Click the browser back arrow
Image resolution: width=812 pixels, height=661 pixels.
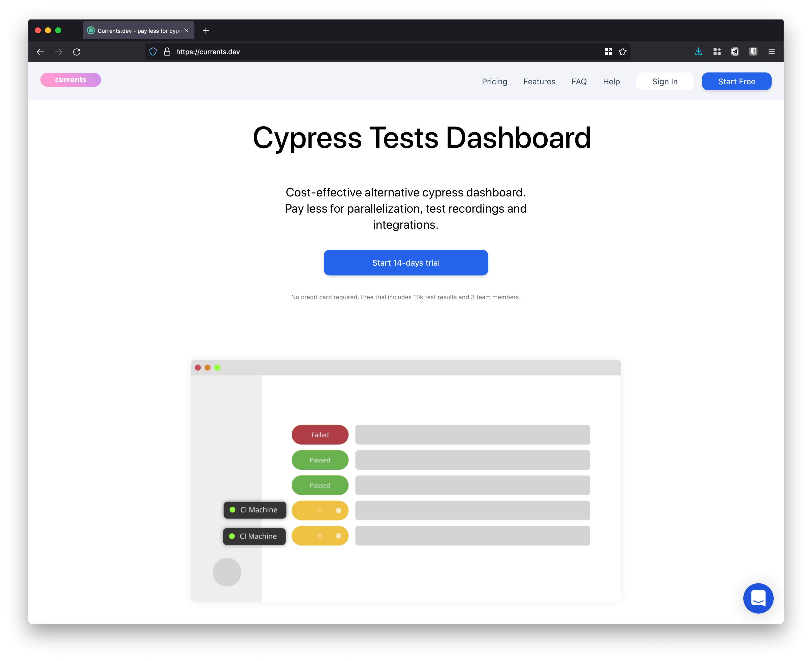[x=40, y=52]
